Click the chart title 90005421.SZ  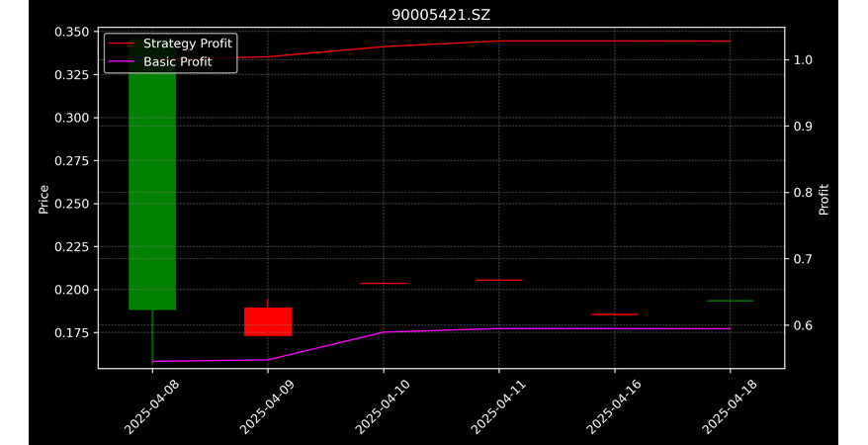441,15
